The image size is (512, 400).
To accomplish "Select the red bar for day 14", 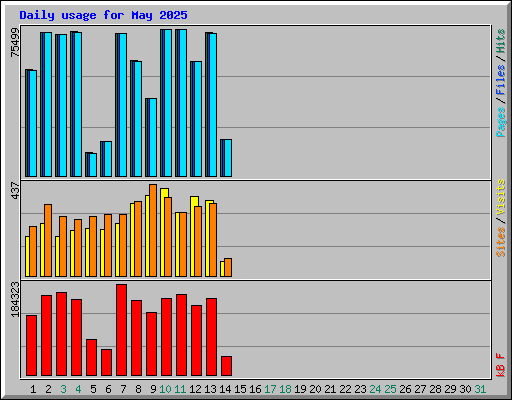I will pos(226,366).
